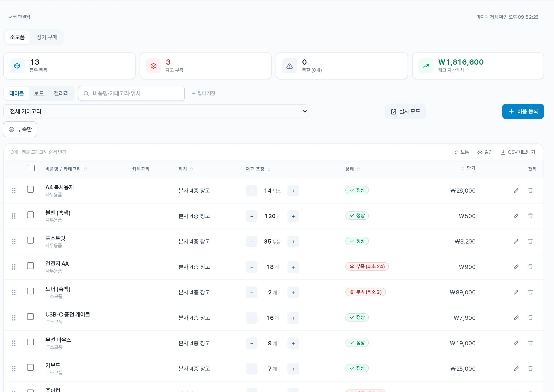This screenshot has width=554, height=392.
Task: Click pencil edit icon for 볼펜 (흑색)
Action: tap(516, 216)
